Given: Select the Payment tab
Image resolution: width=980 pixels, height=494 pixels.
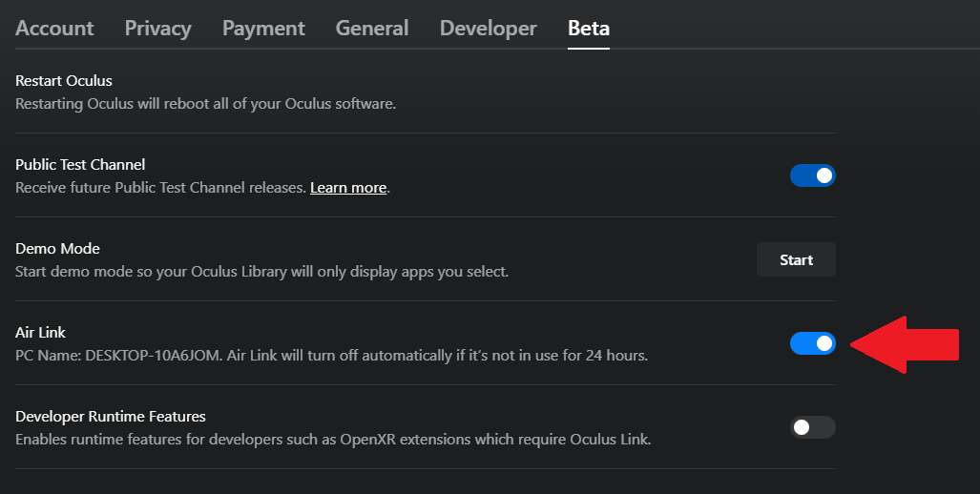Looking at the screenshot, I should pos(263,29).
